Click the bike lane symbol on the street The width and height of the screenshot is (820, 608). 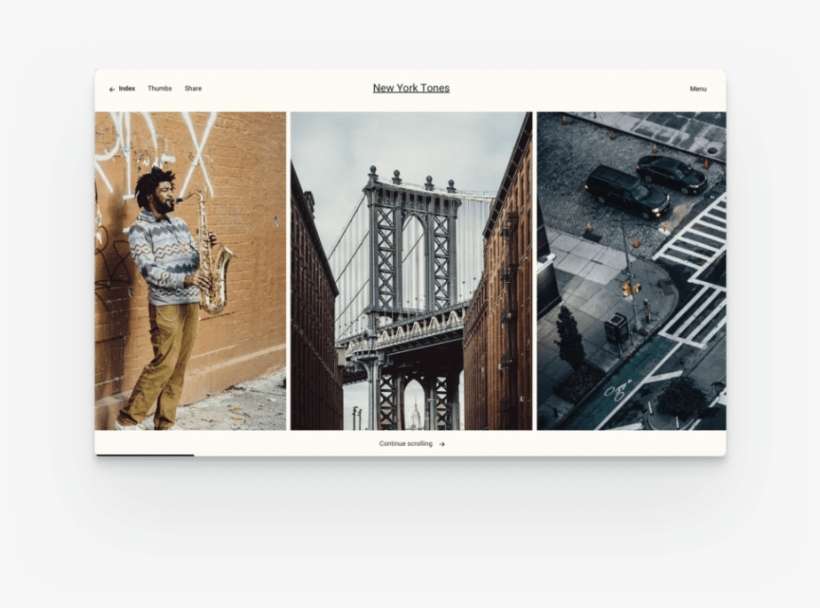pyautogui.click(x=617, y=389)
